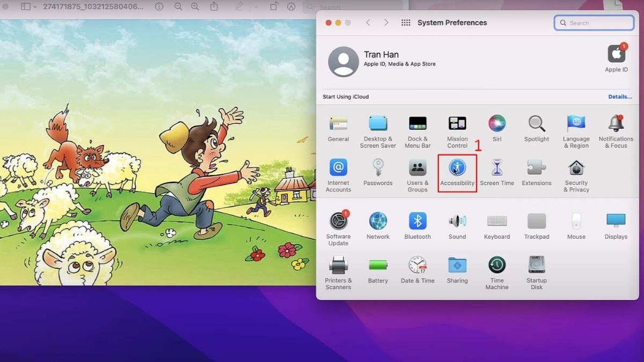
Task: Open Internet Accounts preferences
Action: point(338,176)
